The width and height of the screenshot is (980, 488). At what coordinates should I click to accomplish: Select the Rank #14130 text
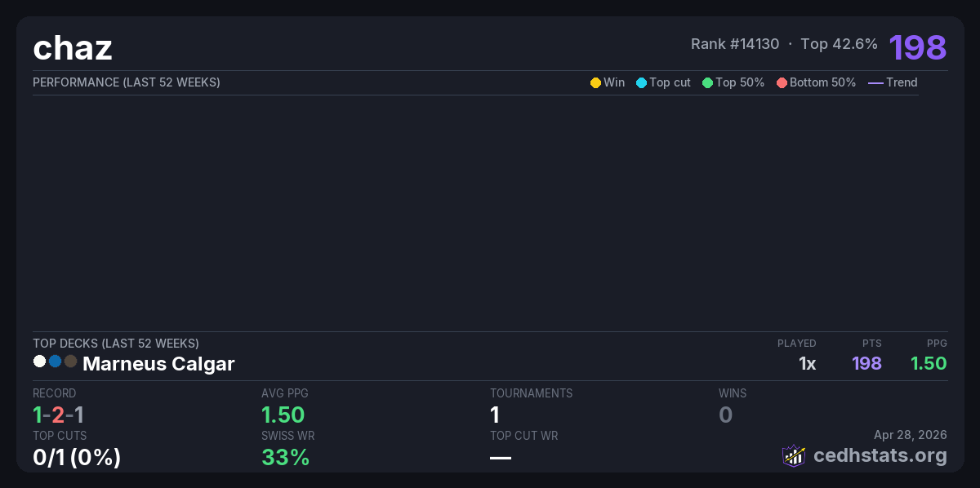tap(735, 44)
